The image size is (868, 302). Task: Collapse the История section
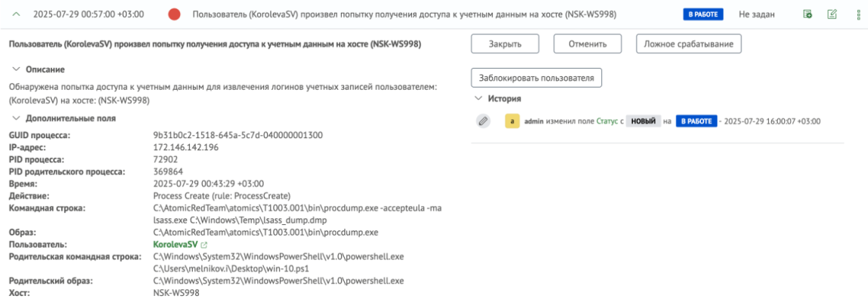tap(477, 98)
